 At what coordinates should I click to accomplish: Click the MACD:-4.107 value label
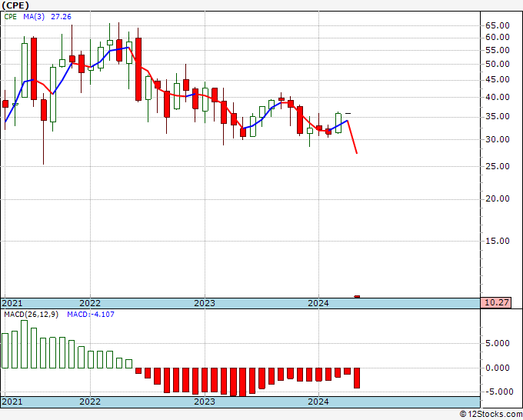pyautogui.click(x=91, y=315)
